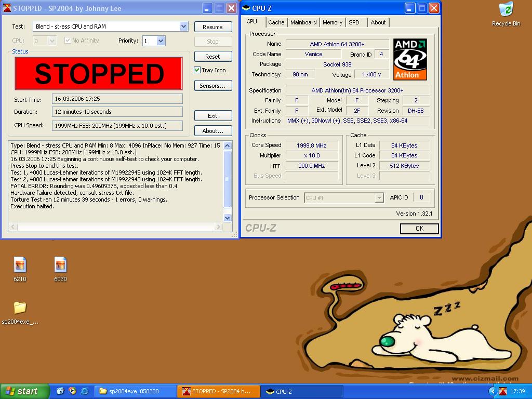The height and width of the screenshot is (399, 532).
Task: Open the Sensors... dialog
Action: click(x=212, y=86)
